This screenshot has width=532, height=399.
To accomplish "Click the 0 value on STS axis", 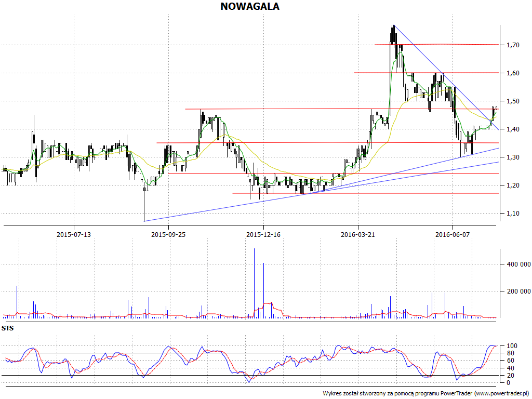I will [x=508, y=383].
